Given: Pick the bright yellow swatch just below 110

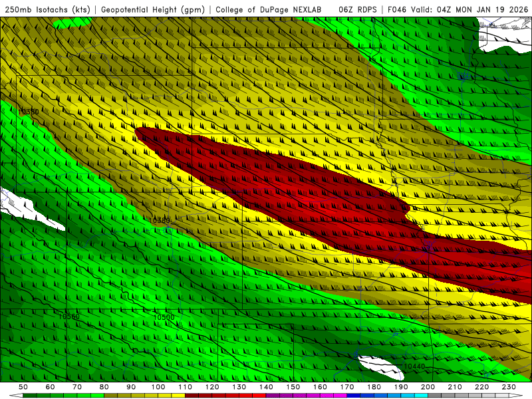Looking at the screenshot, I should [178, 396].
